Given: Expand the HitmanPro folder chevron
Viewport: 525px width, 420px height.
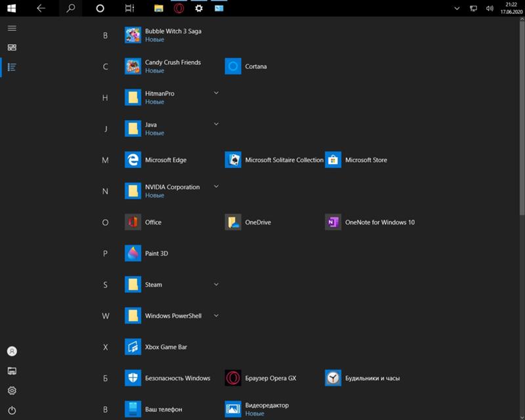Looking at the screenshot, I should pos(217,93).
